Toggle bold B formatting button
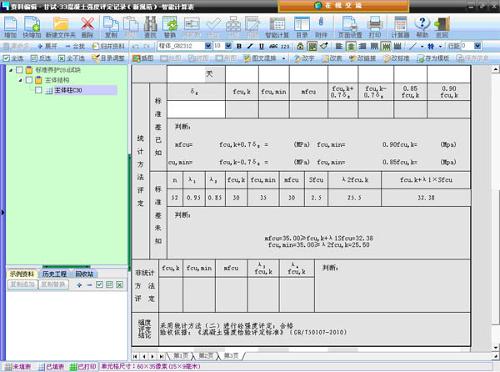 point(239,46)
